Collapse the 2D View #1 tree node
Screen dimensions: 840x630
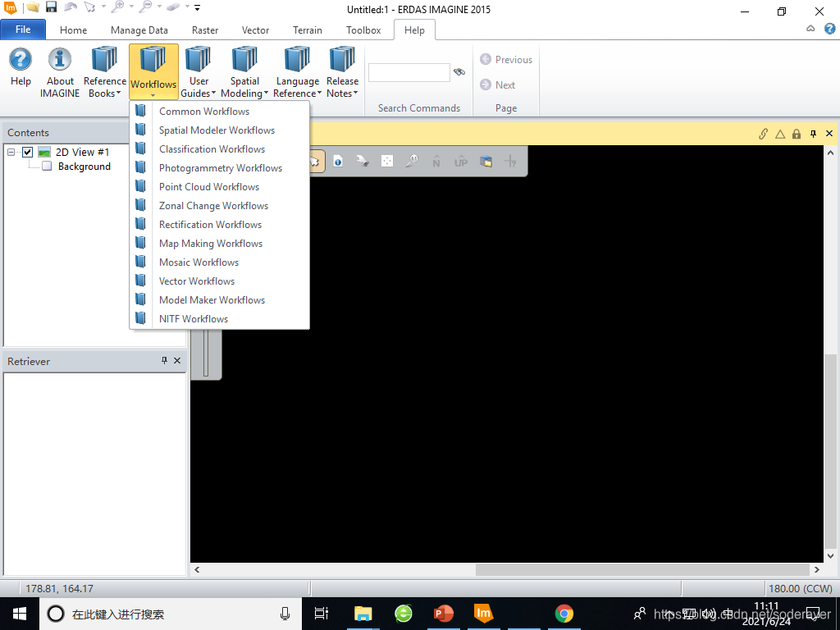[x=11, y=152]
